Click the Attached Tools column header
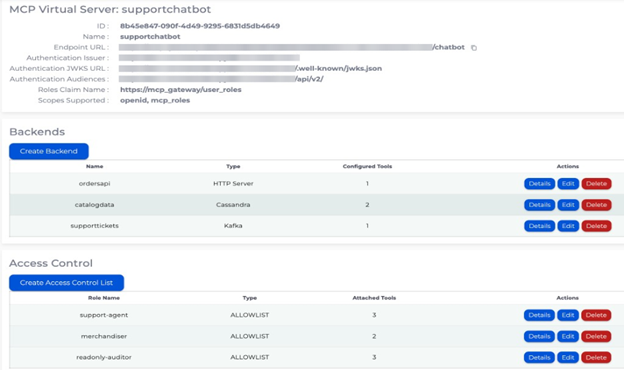Viewport: 624px width, 370px height. (374, 298)
